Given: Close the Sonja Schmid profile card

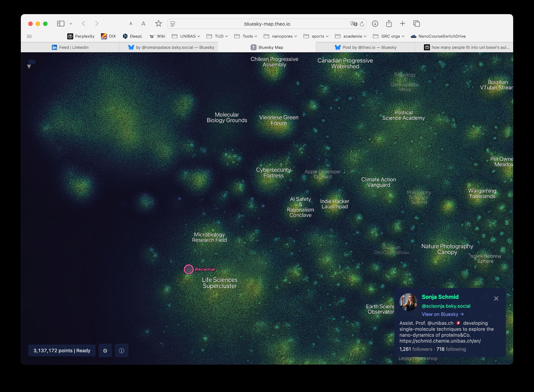Looking at the screenshot, I should pyautogui.click(x=496, y=298).
